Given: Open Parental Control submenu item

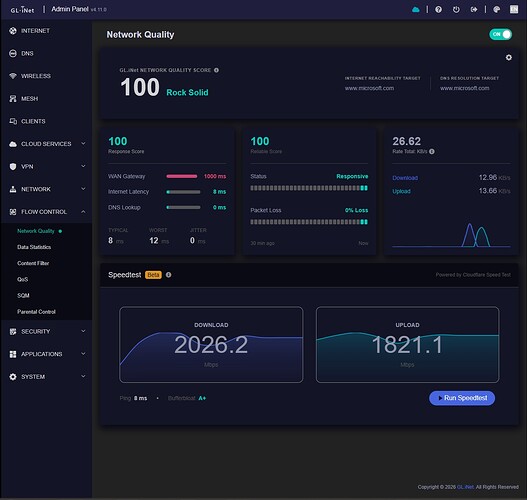Looking at the screenshot, I should [x=46, y=312].
